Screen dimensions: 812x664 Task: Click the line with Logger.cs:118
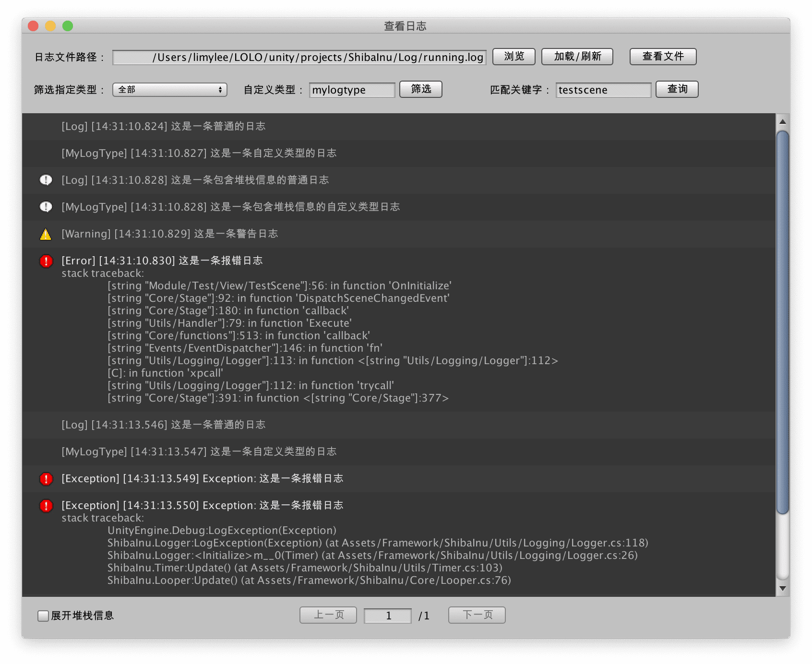pyautogui.click(x=378, y=543)
